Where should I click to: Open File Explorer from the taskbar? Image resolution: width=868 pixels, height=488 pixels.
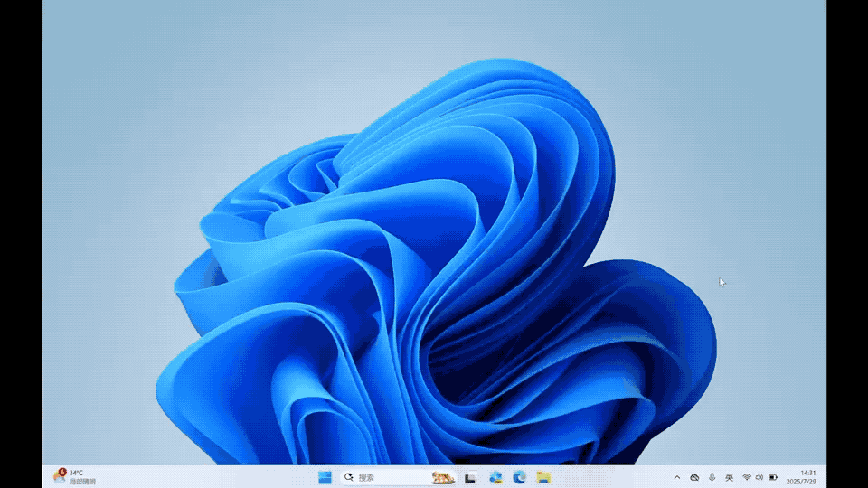point(543,477)
